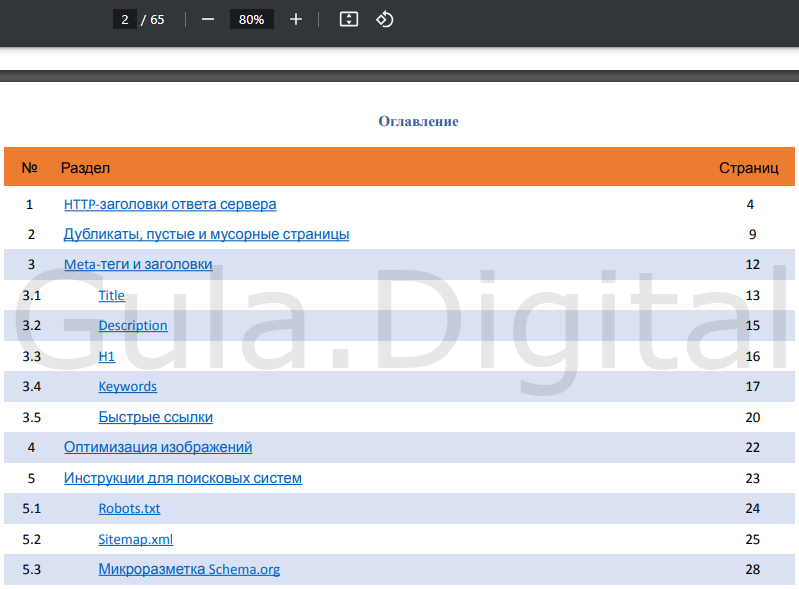Zoom in with the plus icon

[296, 19]
